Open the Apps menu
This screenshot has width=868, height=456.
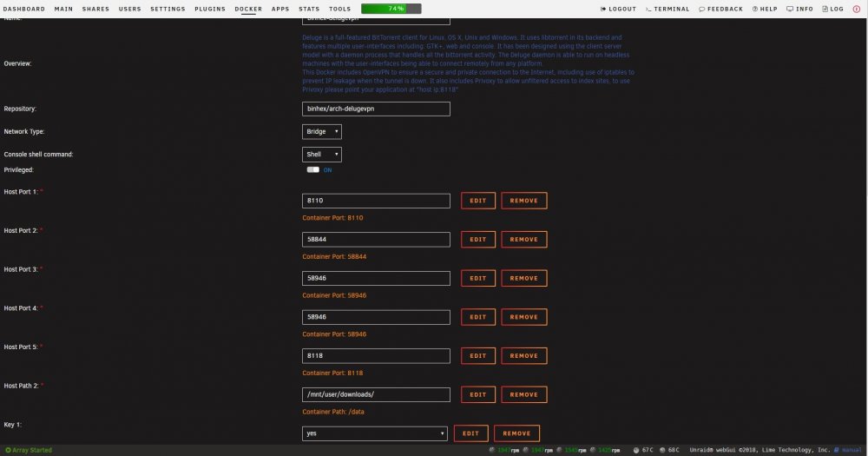coord(280,9)
